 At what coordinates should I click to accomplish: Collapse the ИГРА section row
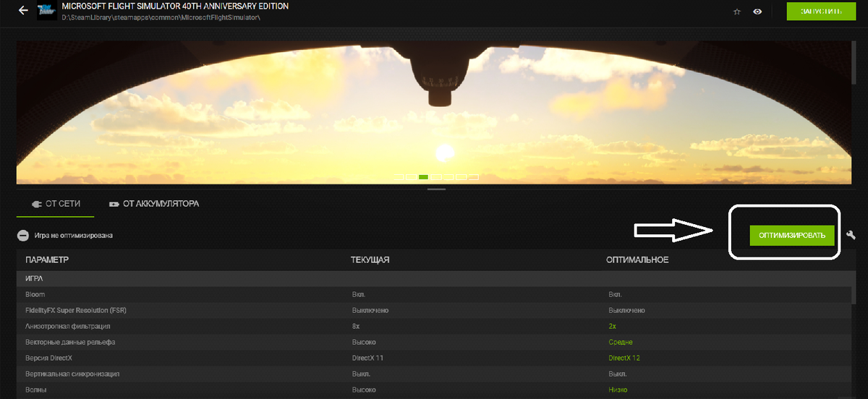[x=434, y=278]
